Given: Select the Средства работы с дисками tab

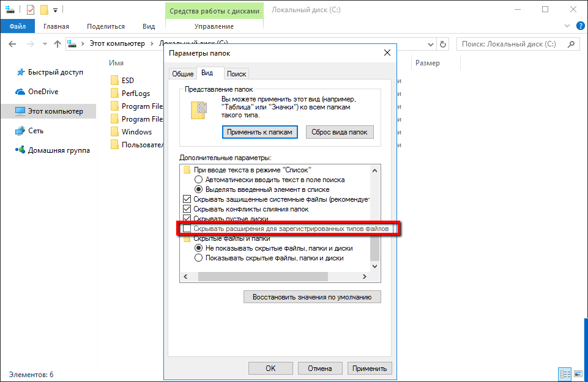Looking at the screenshot, I should (214, 11).
